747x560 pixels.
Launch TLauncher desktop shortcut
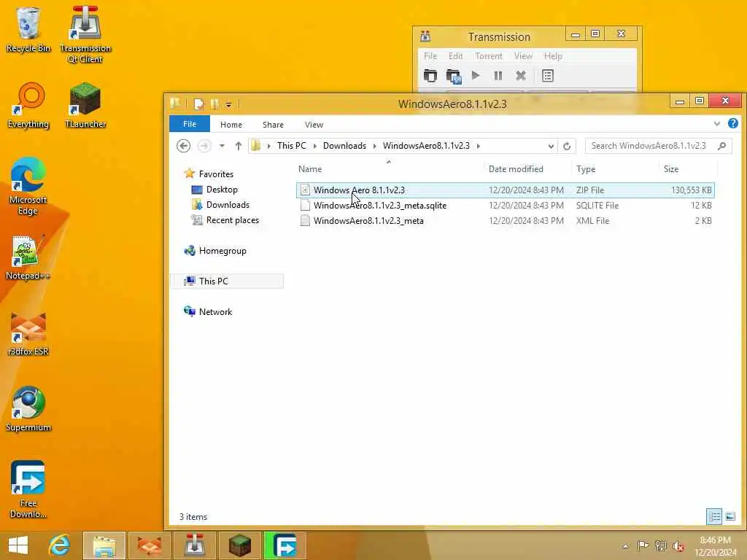85,106
